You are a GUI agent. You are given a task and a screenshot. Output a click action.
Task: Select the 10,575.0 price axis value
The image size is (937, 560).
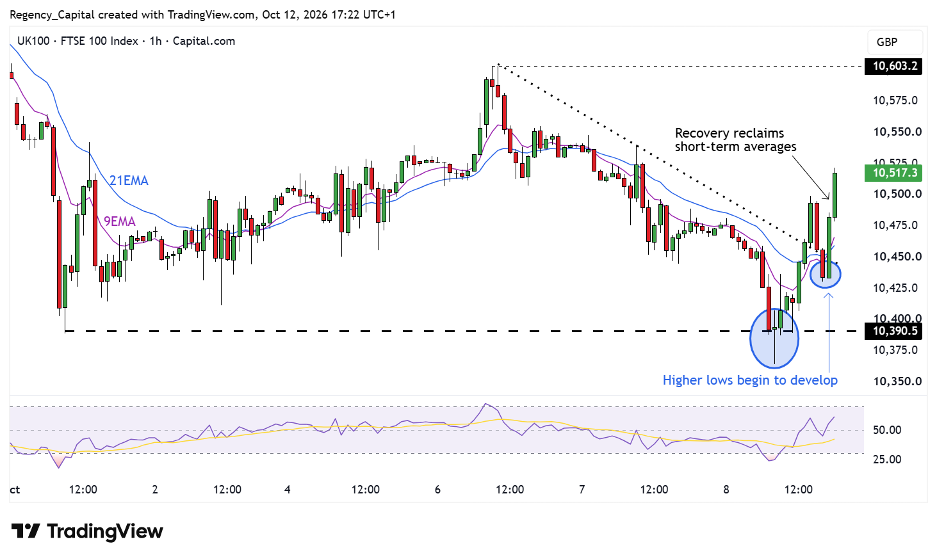pos(895,100)
